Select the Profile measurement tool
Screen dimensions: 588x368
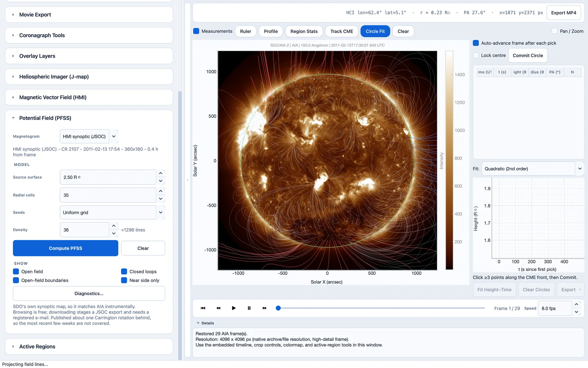click(271, 31)
